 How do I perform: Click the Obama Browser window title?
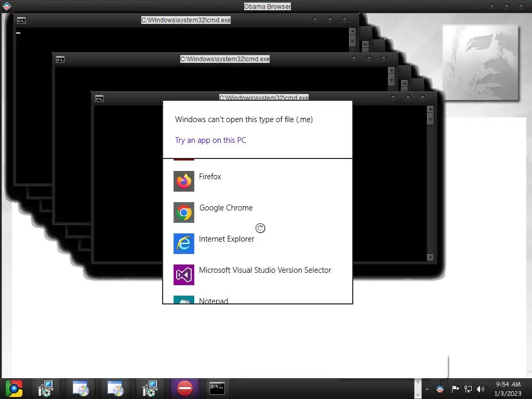268,6
